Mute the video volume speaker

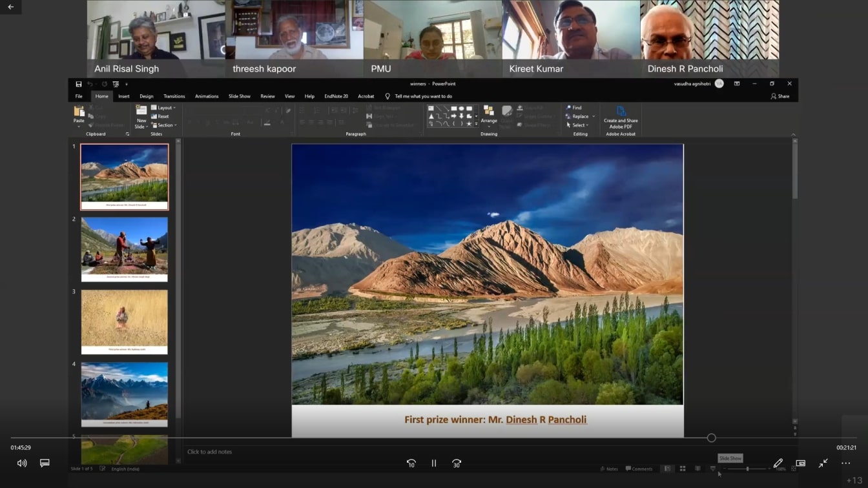(22, 463)
